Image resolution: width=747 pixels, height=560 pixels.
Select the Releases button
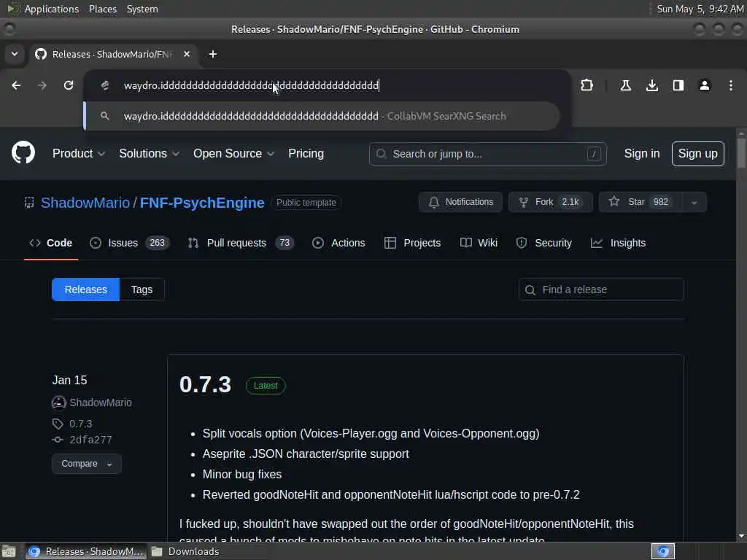pyautogui.click(x=86, y=289)
